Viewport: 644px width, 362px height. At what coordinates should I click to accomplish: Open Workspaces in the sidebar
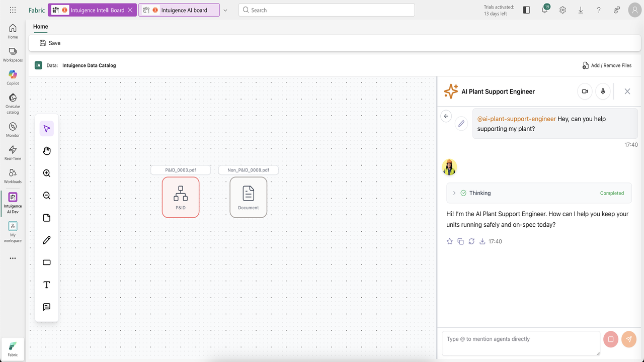coord(13,54)
